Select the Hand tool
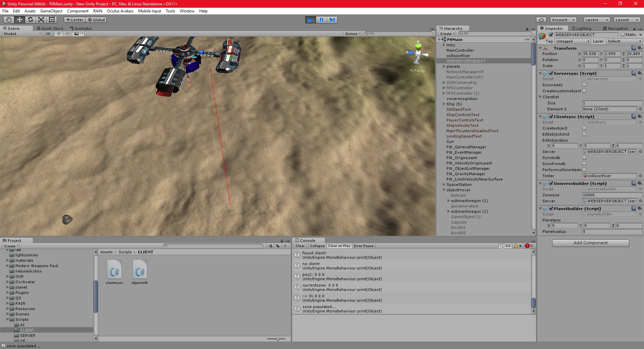 click(x=9, y=20)
